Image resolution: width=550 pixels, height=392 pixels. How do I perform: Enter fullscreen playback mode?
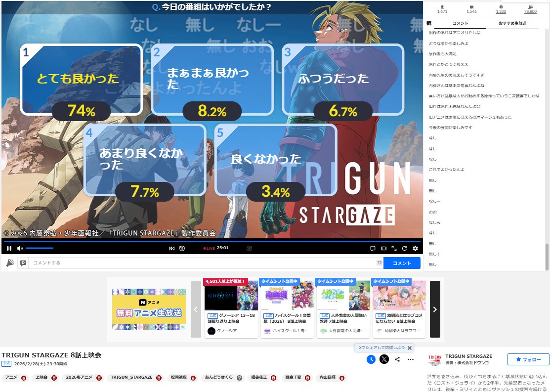tap(394, 249)
